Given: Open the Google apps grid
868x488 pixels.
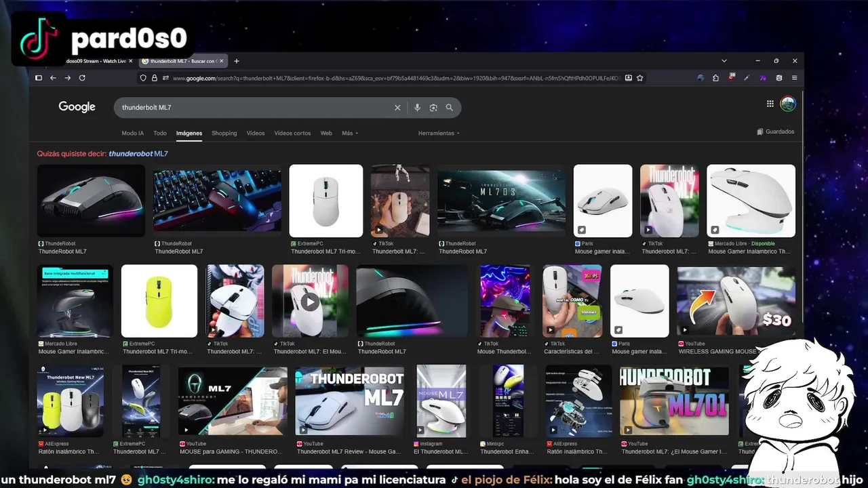Looking at the screenshot, I should (x=770, y=104).
